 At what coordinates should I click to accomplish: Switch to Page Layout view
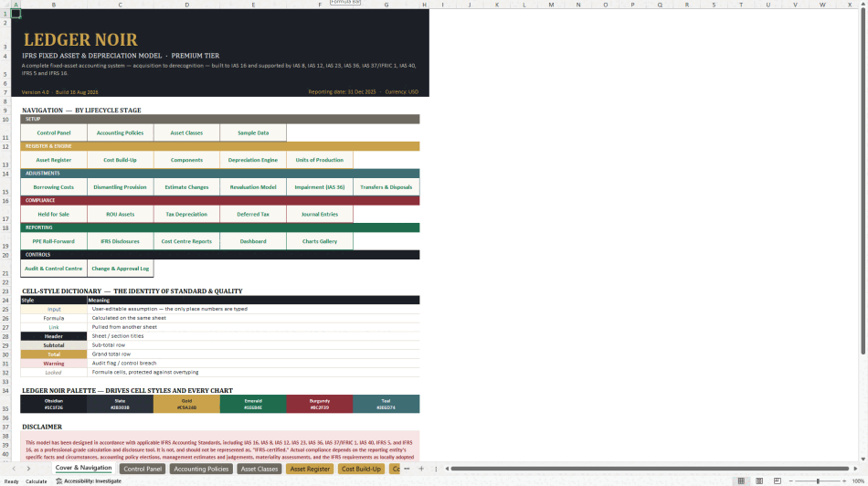[759, 481]
